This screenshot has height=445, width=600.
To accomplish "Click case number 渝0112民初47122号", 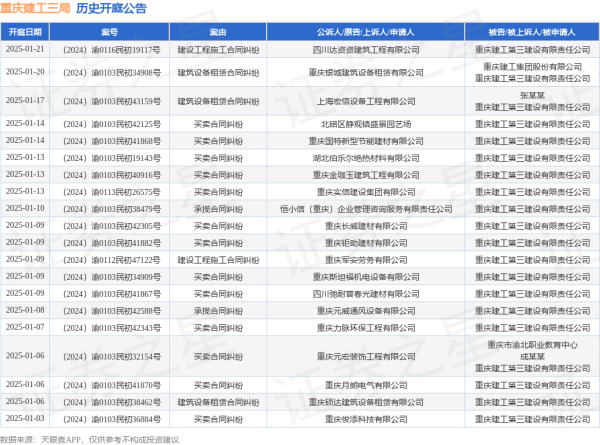I will point(112,260).
